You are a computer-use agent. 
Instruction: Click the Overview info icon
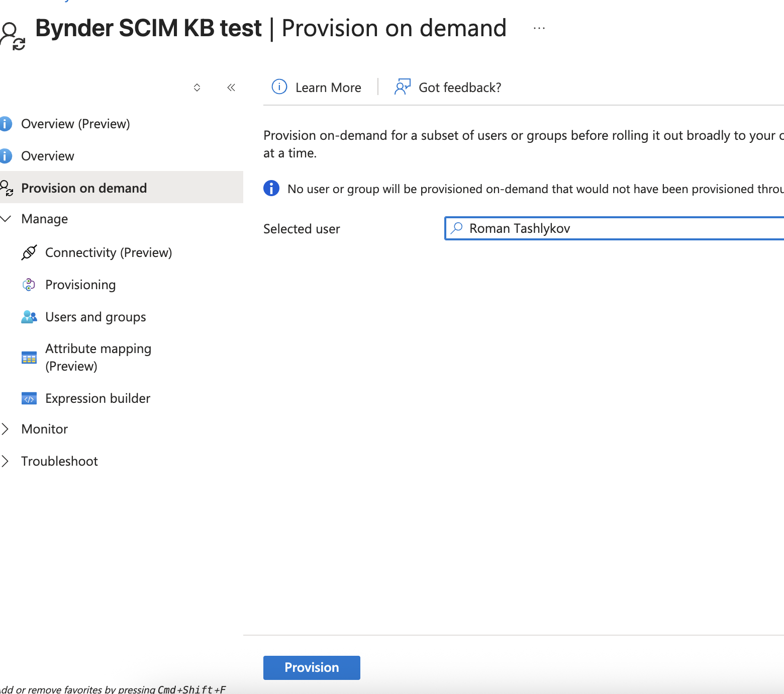[x=5, y=156]
